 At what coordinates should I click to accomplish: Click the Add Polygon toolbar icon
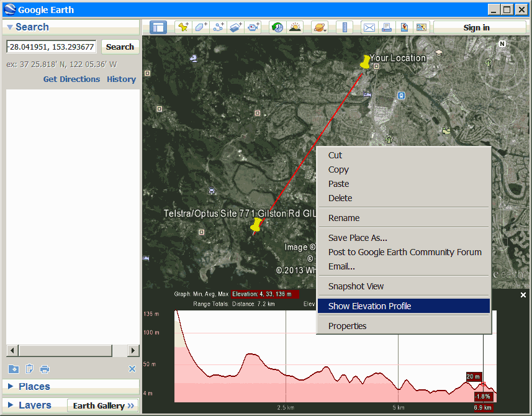(201, 27)
